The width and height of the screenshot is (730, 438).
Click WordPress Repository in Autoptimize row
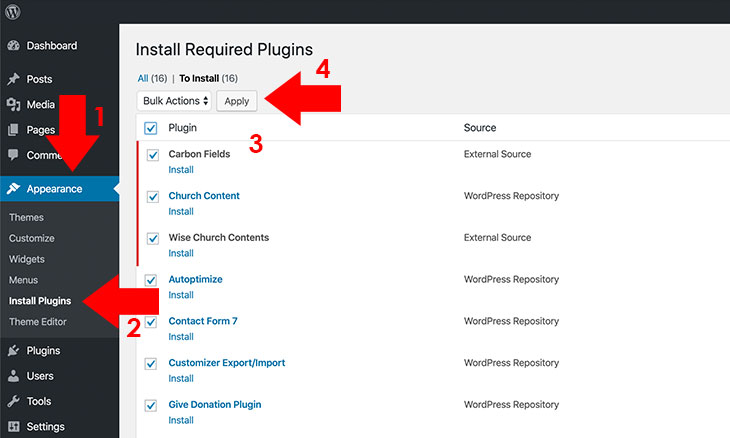pos(511,279)
